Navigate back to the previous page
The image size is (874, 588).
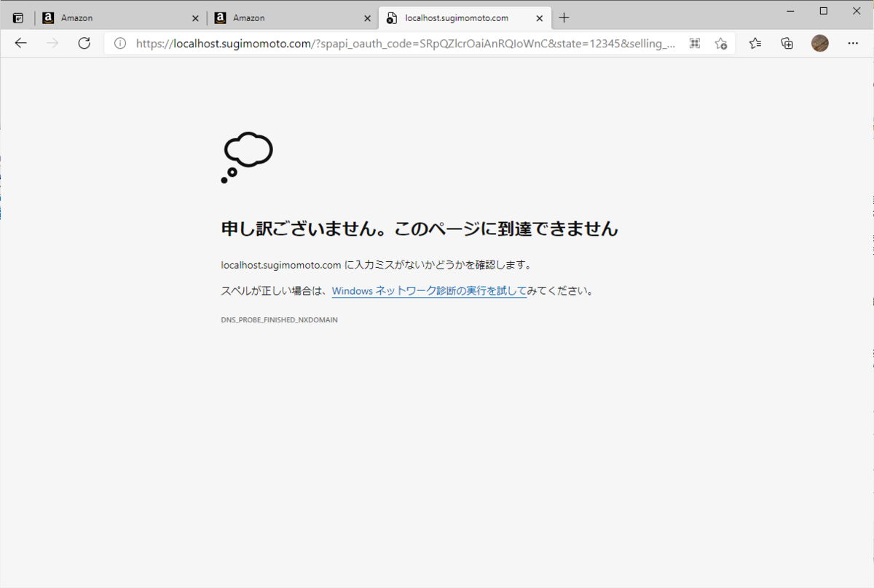(x=20, y=43)
